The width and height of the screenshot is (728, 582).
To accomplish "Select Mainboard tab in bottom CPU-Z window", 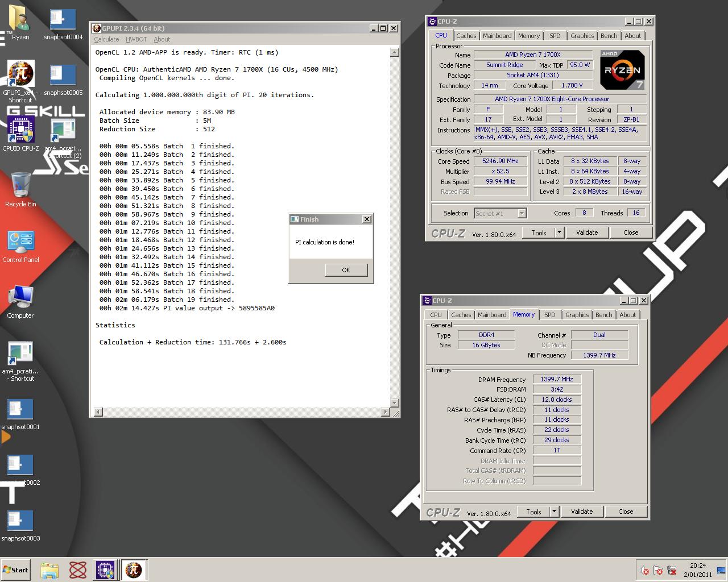I will click(x=492, y=315).
